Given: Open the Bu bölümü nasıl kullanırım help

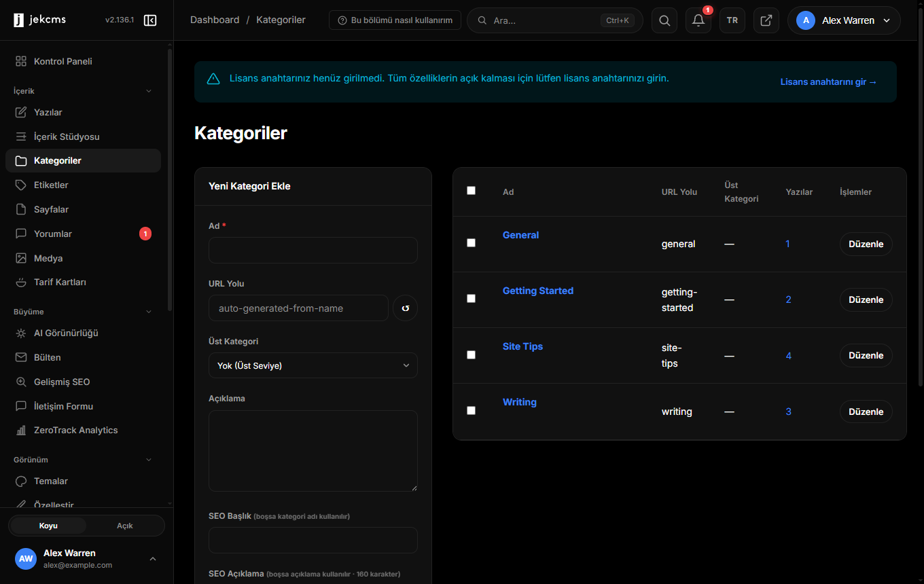Looking at the screenshot, I should click(395, 20).
